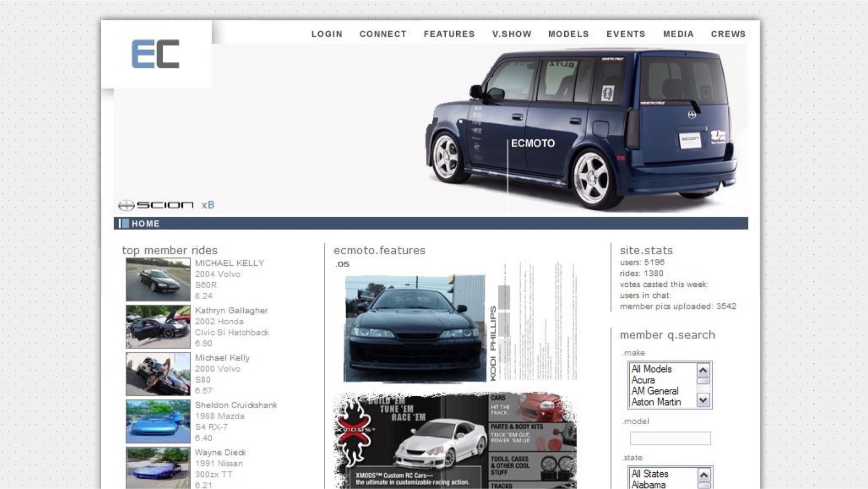Open the Scion xB banner car image
Image resolution: width=868 pixels, height=489 pixels.
pyautogui.click(x=581, y=129)
